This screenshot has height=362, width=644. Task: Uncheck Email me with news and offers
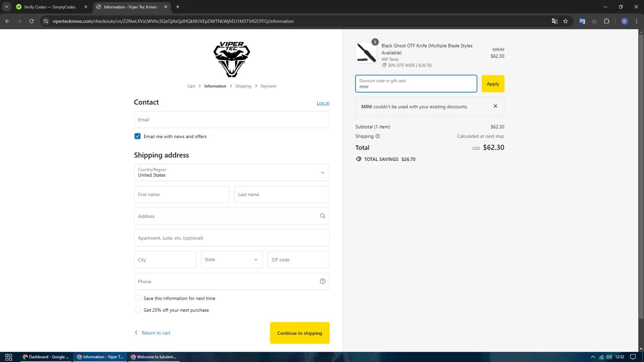coord(137,136)
